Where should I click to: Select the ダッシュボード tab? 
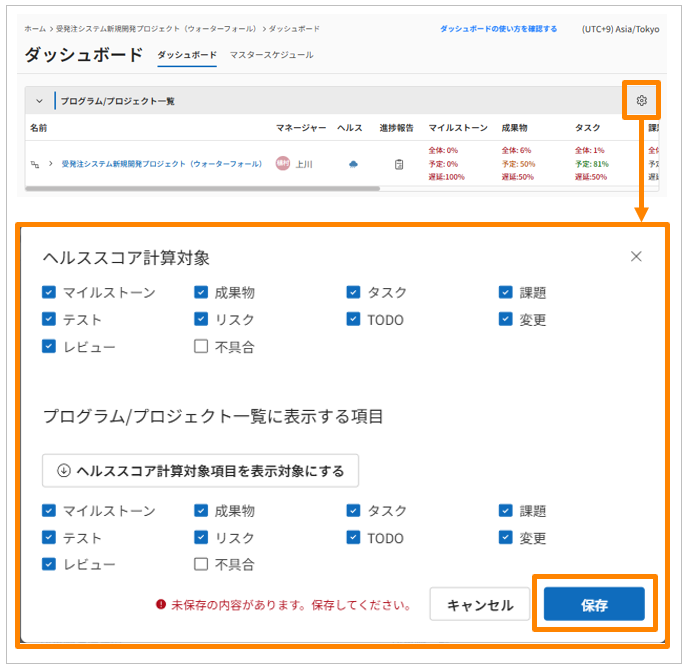click(x=187, y=55)
